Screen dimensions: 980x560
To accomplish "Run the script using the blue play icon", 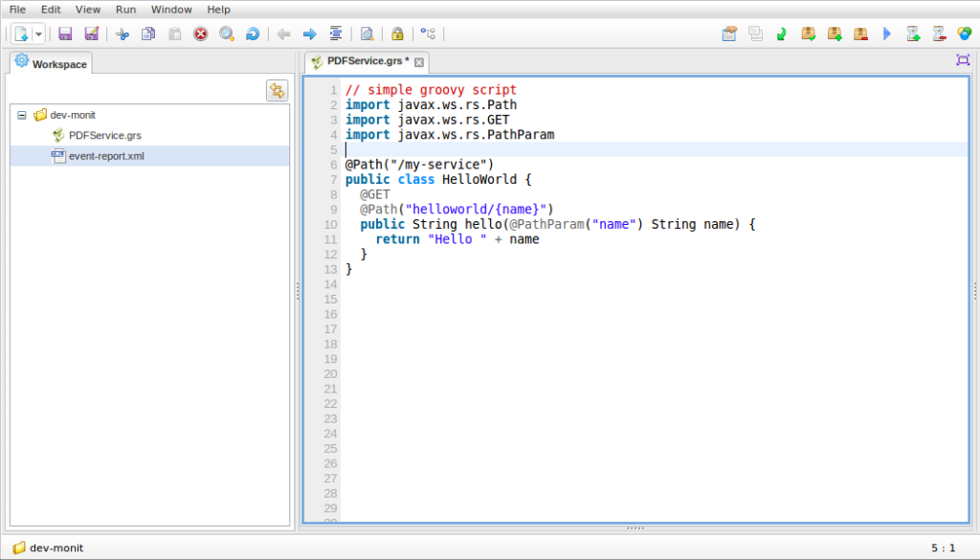I will [885, 33].
